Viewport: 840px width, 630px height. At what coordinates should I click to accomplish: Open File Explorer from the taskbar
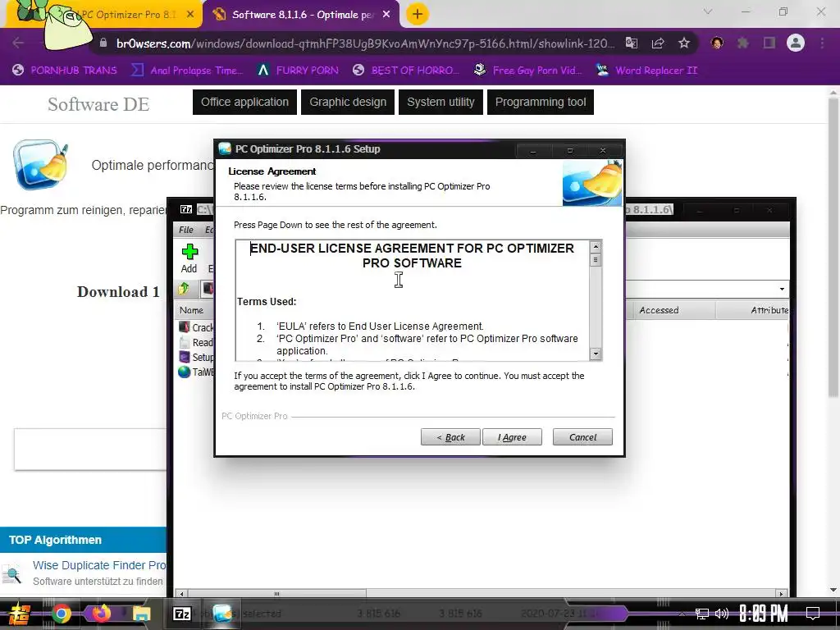pos(141,614)
